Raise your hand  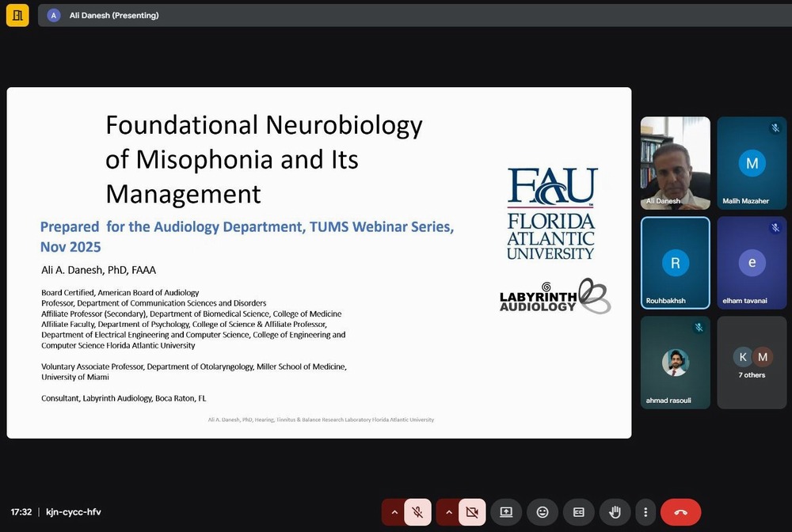[615, 512]
